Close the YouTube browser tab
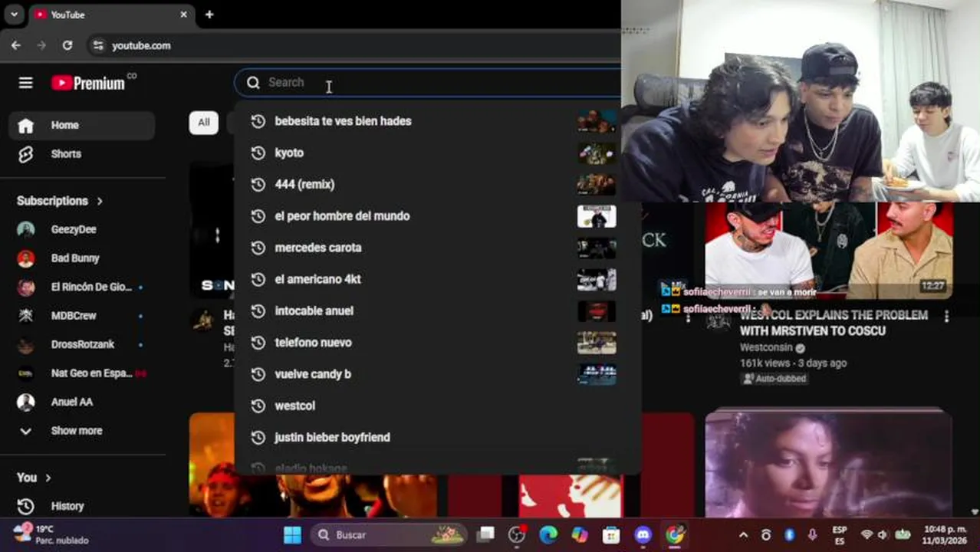The width and height of the screenshot is (980, 552). tap(184, 15)
